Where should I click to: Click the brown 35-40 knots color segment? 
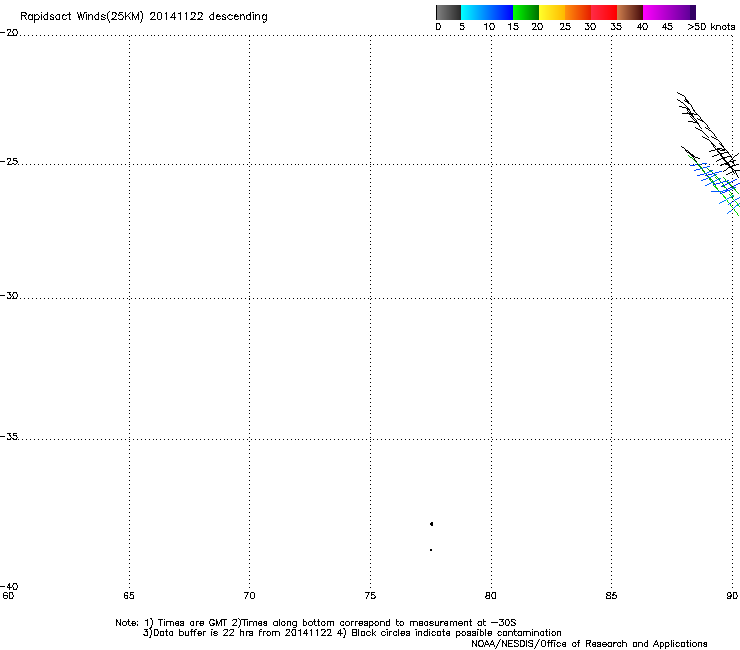(x=630, y=12)
